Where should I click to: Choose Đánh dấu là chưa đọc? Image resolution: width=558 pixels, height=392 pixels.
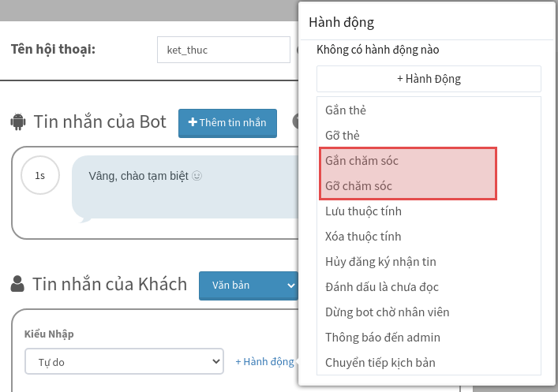(429, 287)
